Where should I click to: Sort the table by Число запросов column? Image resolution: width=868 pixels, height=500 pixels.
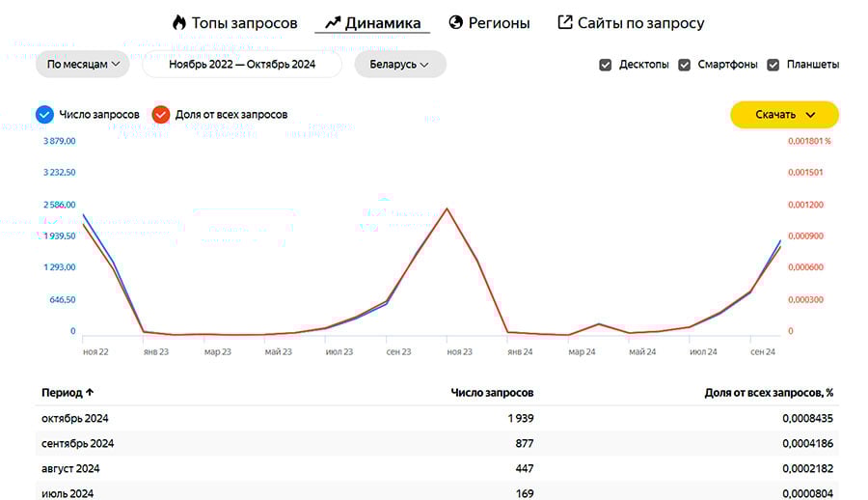pyautogui.click(x=492, y=393)
